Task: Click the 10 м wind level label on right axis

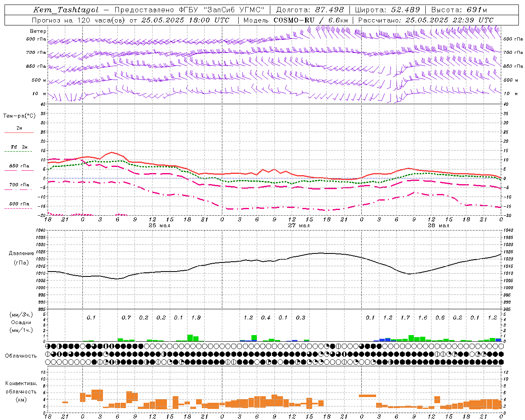Action: [511, 94]
